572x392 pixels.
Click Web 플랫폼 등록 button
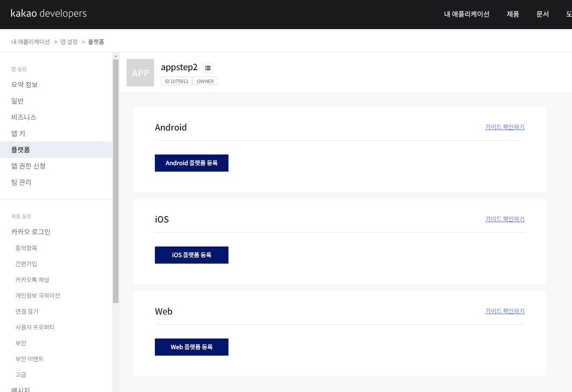tap(192, 347)
